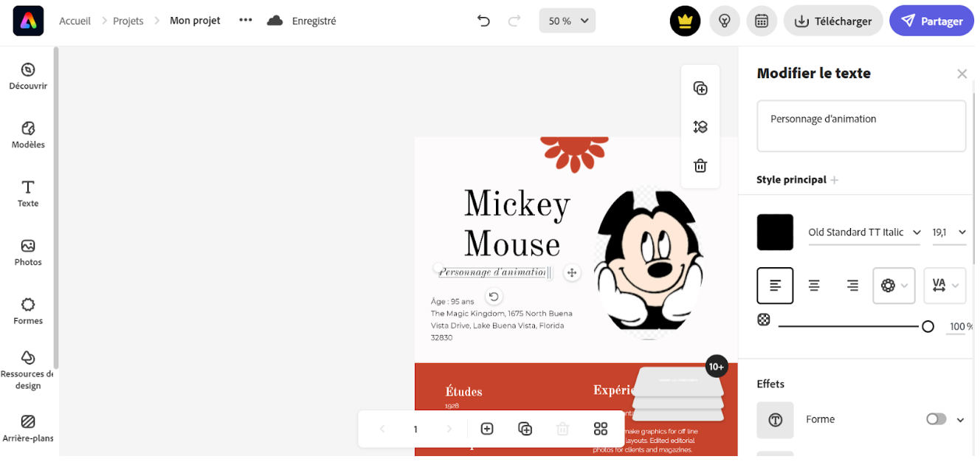This screenshot has height=462, width=980.
Task: Duplicate the page in page bar
Action: tap(525, 429)
